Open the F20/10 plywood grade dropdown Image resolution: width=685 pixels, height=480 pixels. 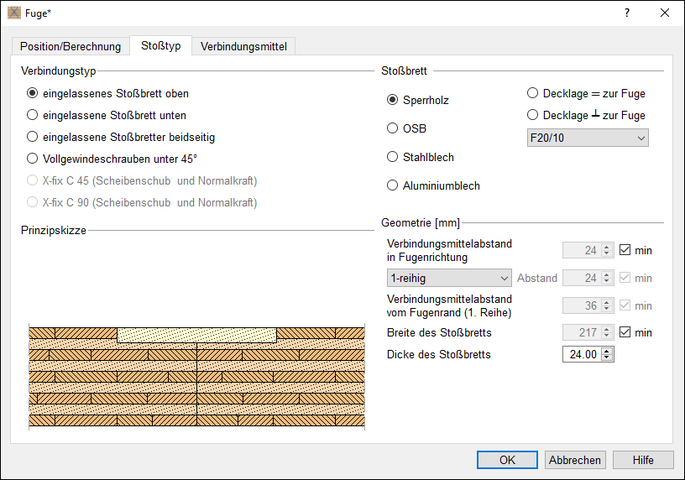[587, 137]
